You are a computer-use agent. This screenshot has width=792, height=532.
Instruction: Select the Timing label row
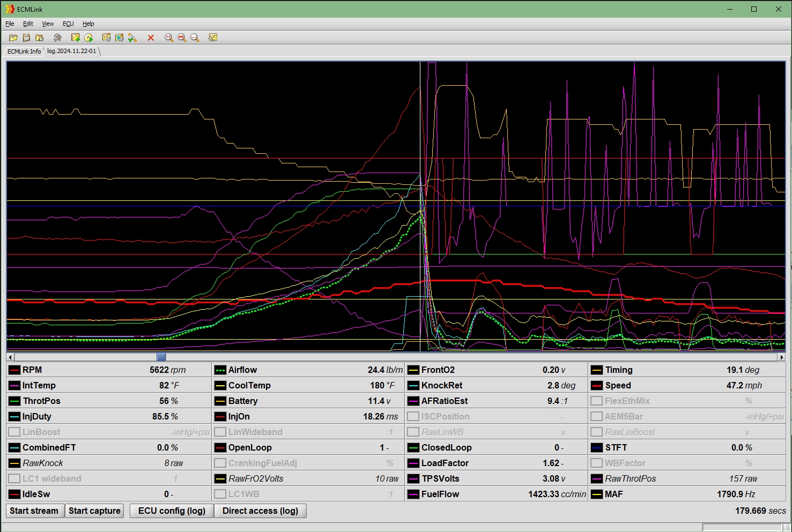619,370
